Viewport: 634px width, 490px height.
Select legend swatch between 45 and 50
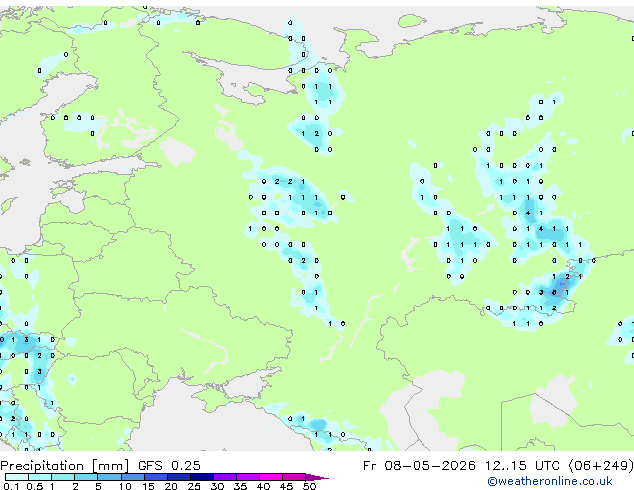pyautogui.click(x=294, y=477)
